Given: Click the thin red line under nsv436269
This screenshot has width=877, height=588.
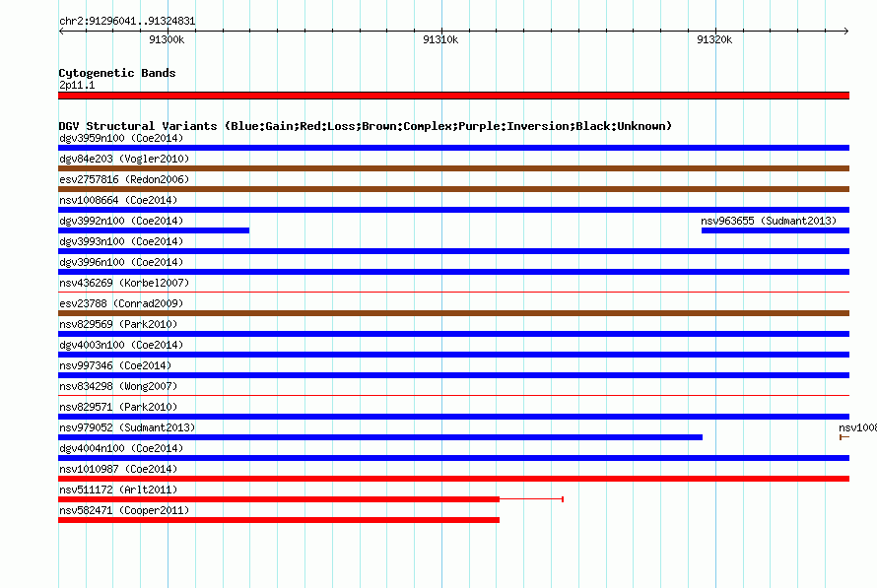Looking at the screenshot, I should (x=453, y=292).
